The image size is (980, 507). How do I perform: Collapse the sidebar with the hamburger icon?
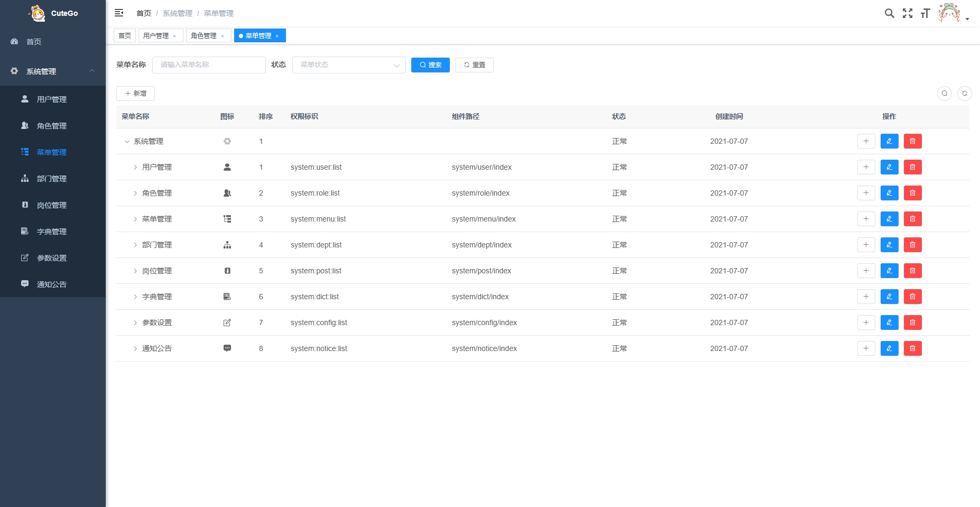(x=119, y=13)
